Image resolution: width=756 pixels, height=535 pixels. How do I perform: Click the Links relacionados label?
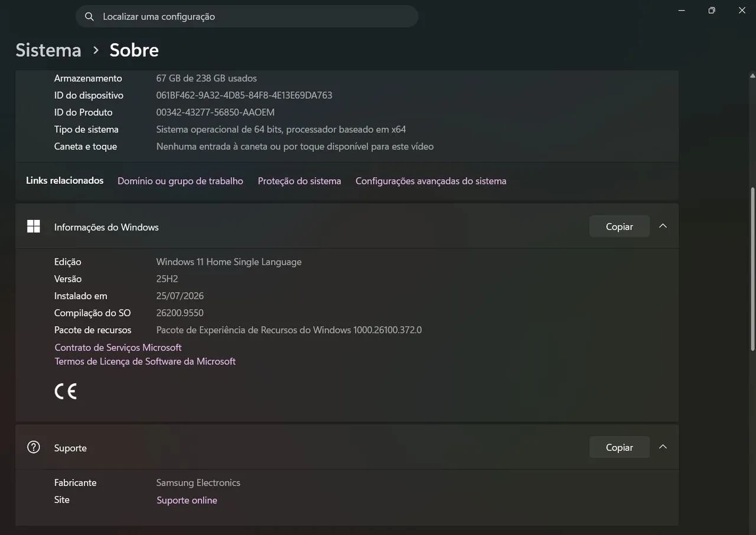64,180
